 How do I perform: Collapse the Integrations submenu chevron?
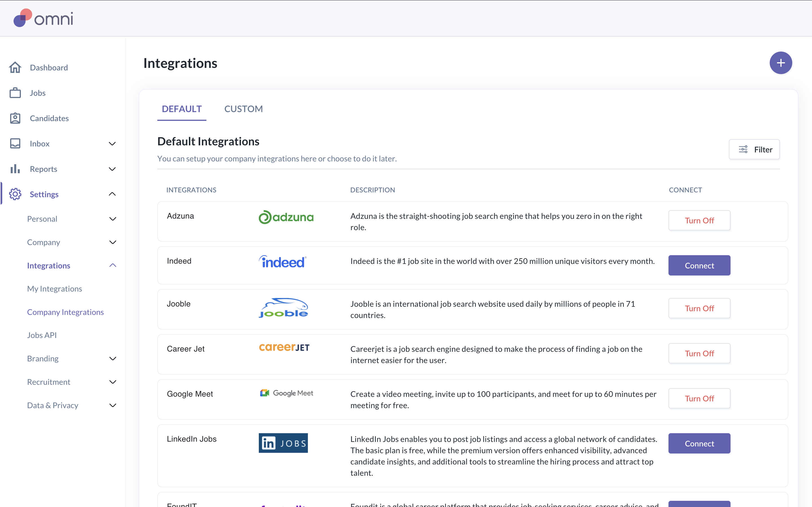tap(113, 266)
